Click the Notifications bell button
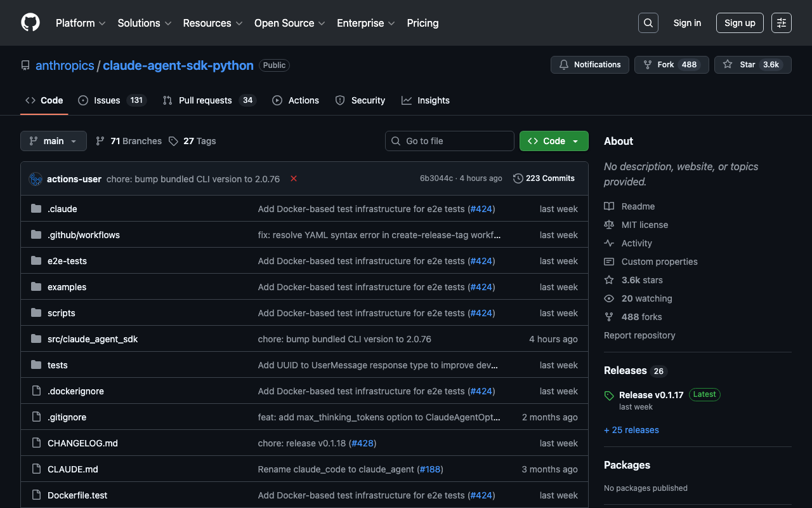The height and width of the screenshot is (508, 812). (x=590, y=65)
